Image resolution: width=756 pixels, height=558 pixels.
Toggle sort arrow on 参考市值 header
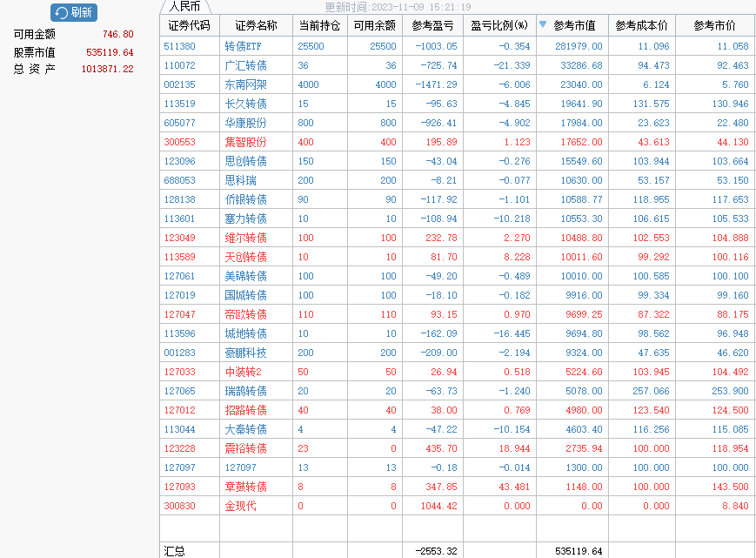pyautogui.click(x=543, y=24)
